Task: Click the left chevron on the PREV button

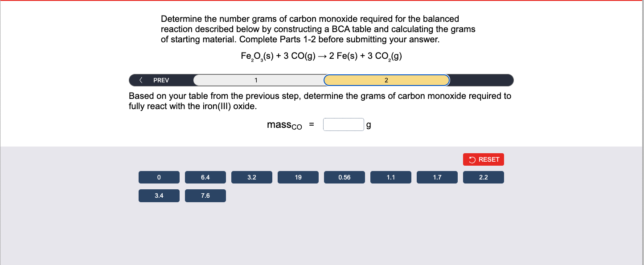Action: point(141,80)
